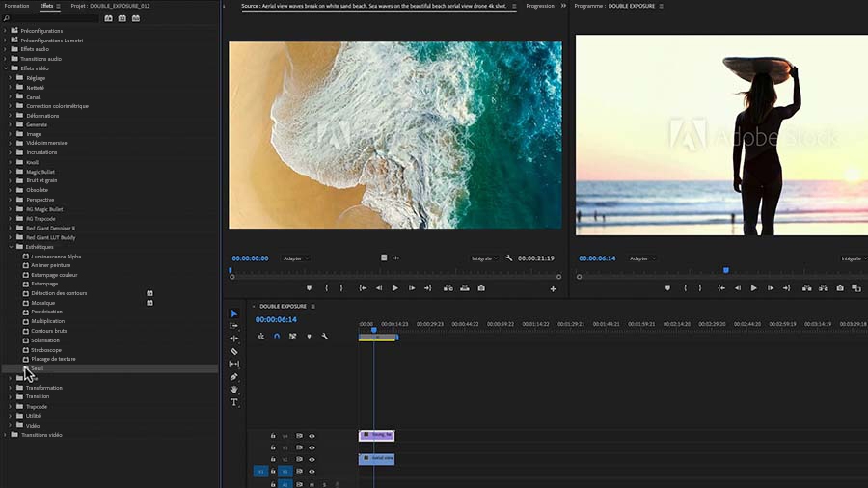Open timeline wrench display settings
Viewport: 868px width, 488px height.
[325, 337]
